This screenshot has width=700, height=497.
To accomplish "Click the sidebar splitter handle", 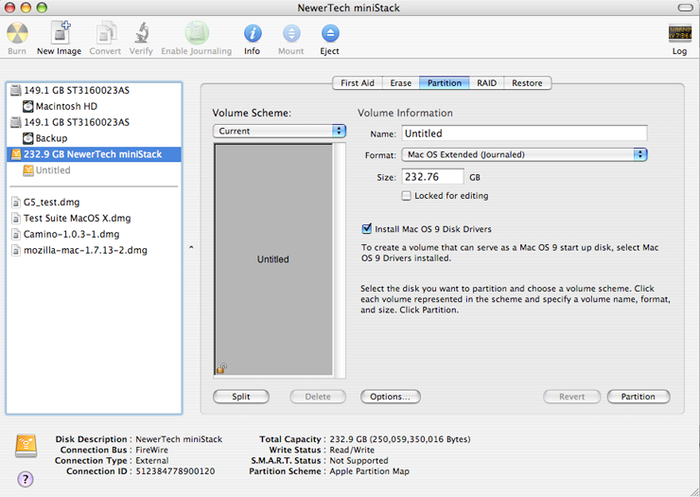I will coord(191,247).
